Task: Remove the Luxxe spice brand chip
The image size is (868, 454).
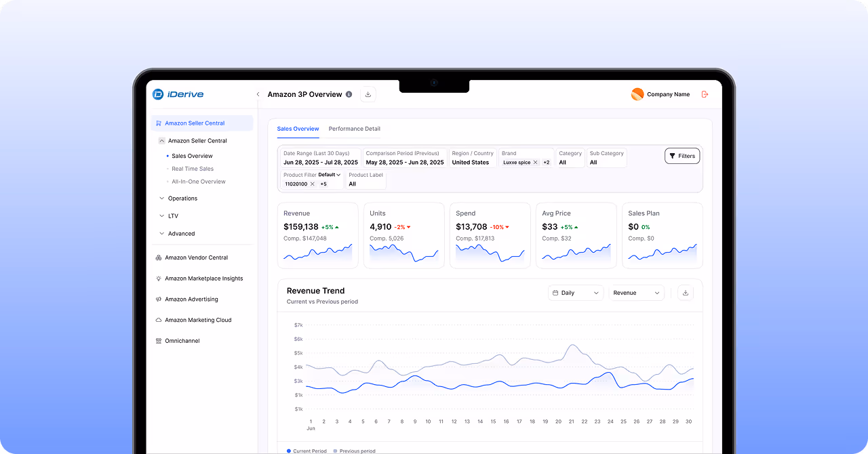Action: [x=535, y=163]
